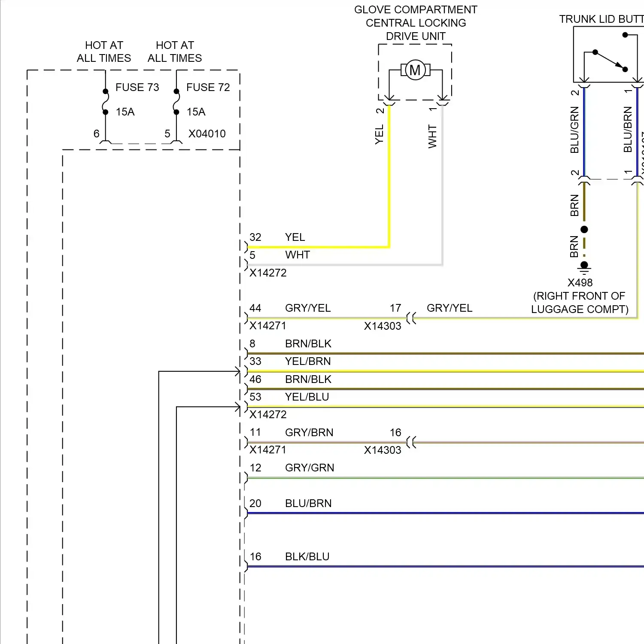Click X14272 label below pin 53
Viewport: 644px width, 644px height.
268,414
